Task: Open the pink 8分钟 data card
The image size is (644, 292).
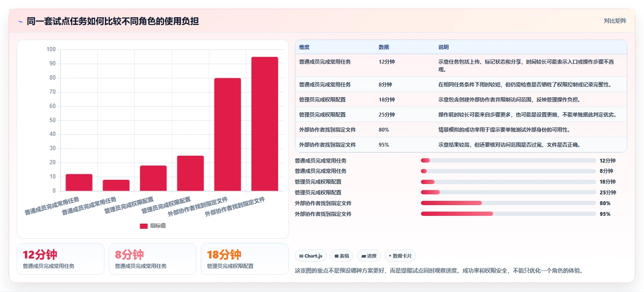Action: click(x=153, y=259)
